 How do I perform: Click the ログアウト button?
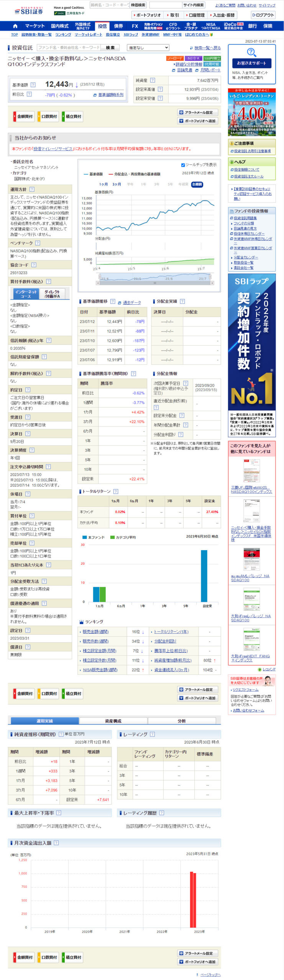(263, 15)
